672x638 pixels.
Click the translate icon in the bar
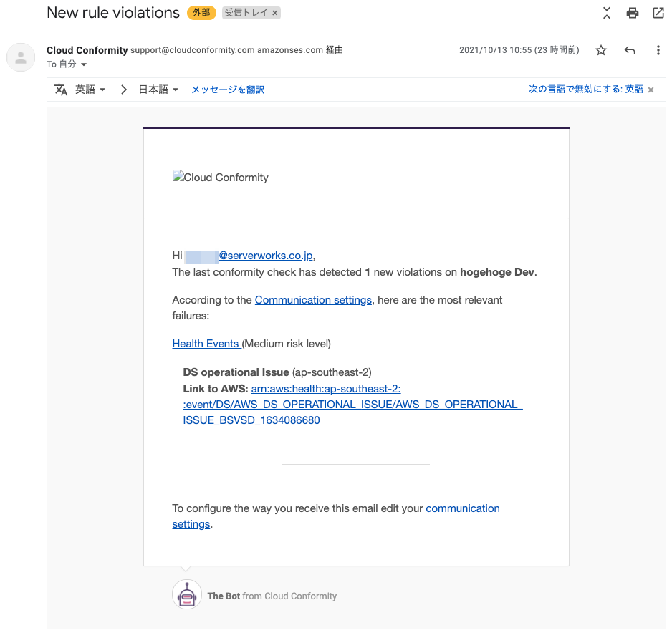coord(60,90)
